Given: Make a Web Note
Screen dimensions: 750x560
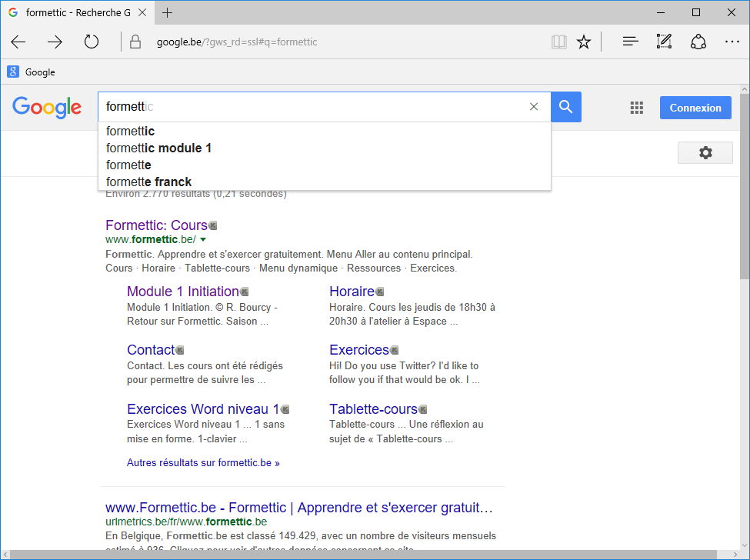Looking at the screenshot, I should click(664, 42).
